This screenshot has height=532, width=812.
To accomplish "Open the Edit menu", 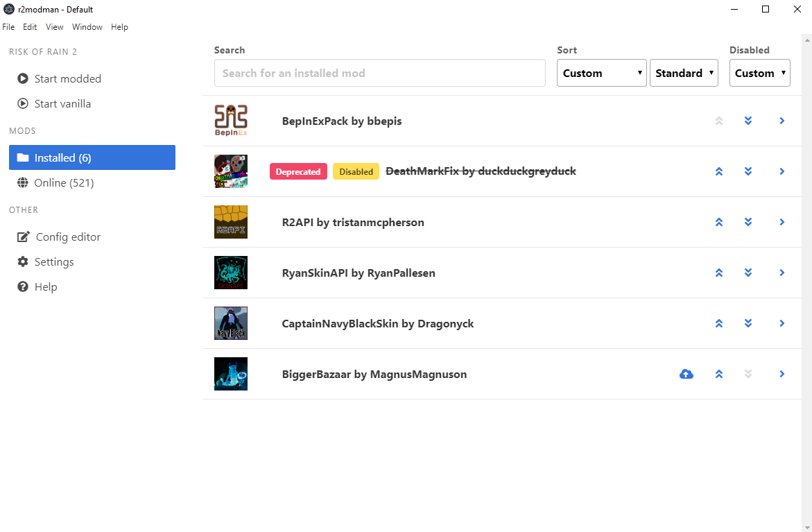I will pos(30,27).
